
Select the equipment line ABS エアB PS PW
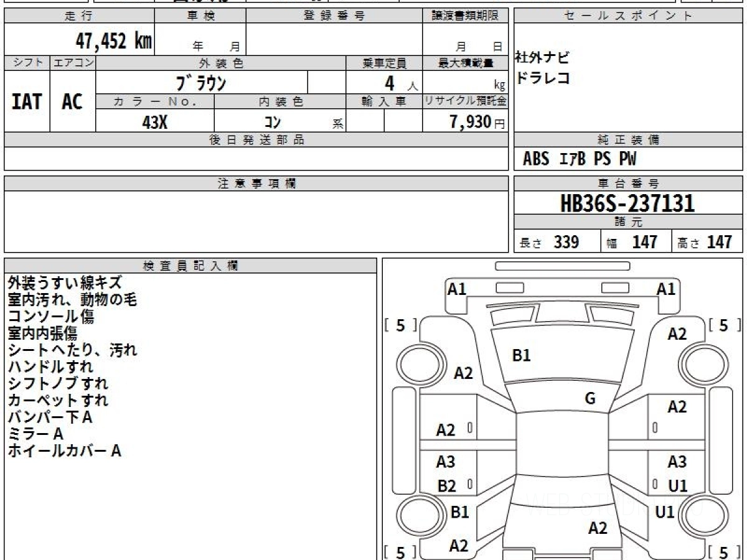[580, 159]
